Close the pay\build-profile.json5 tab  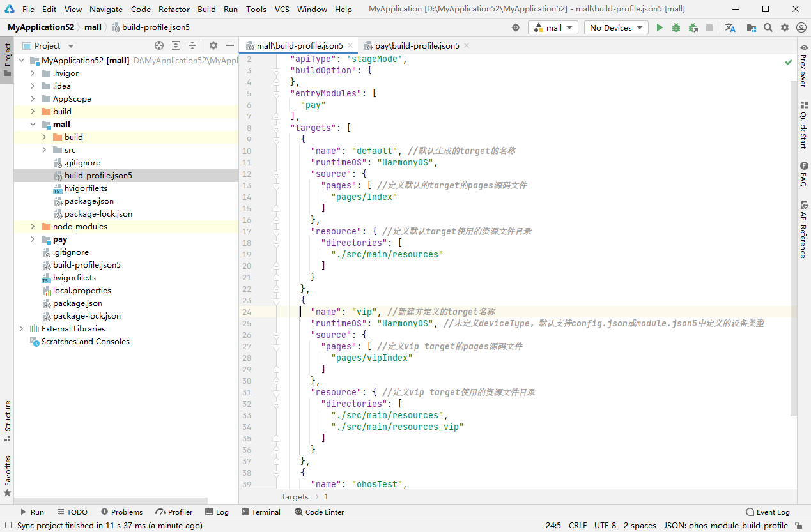466,45
